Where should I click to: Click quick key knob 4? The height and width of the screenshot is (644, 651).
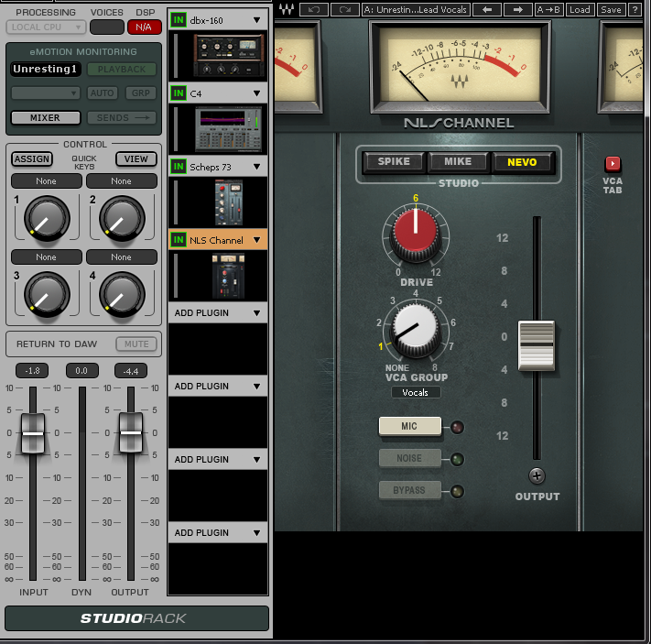click(x=122, y=295)
